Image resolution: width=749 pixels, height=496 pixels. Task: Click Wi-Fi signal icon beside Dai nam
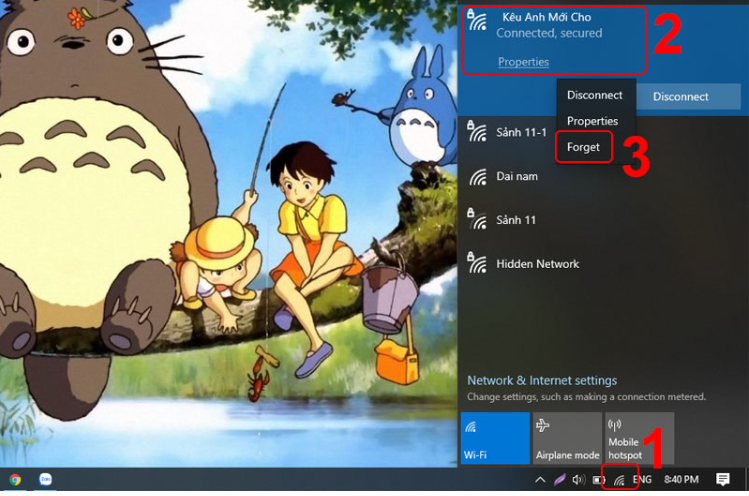point(478,177)
